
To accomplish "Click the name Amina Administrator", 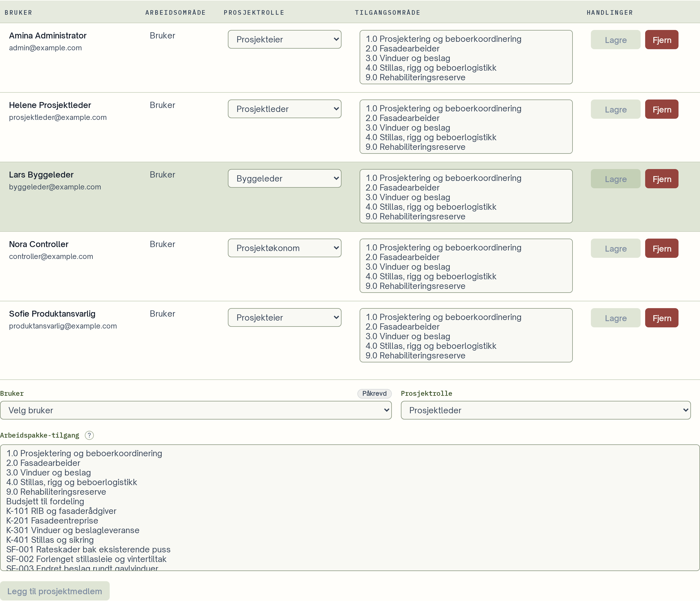I will coord(47,36).
